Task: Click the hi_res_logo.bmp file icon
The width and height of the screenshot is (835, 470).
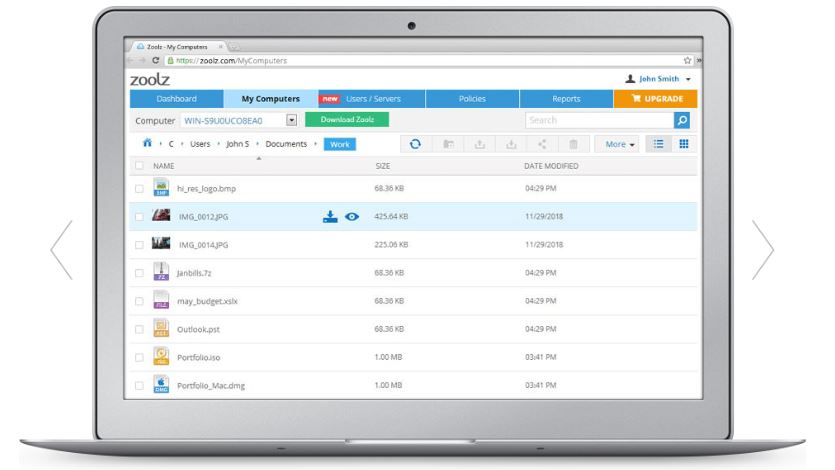Action: (x=161, y=187)
